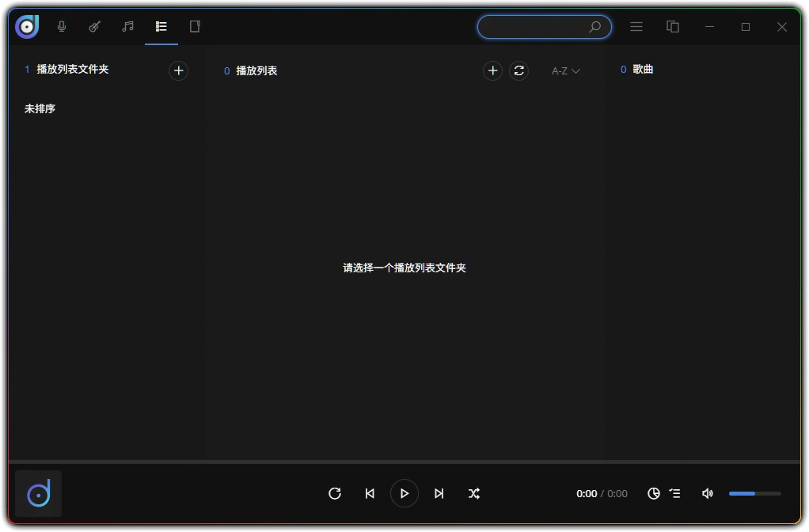Mute the volume speaker icon
The width and height of the screenshot is (809, 532).
click(x=708, y=493)
